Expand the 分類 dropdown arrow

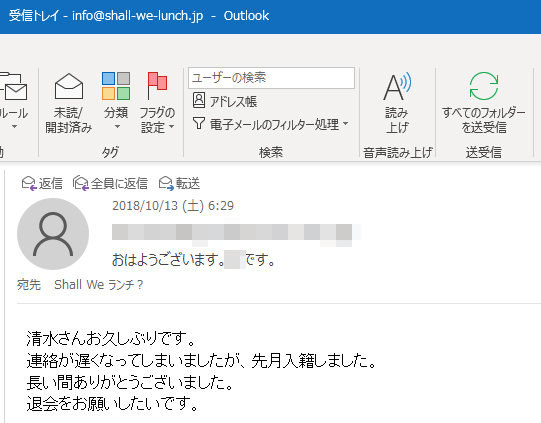117,127
